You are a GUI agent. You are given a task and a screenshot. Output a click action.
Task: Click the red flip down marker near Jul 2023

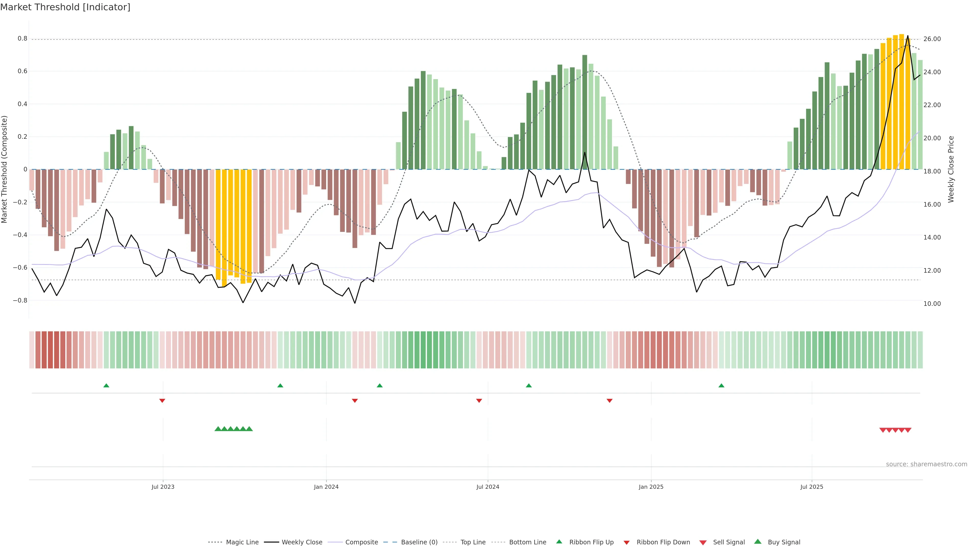[162, 400]
